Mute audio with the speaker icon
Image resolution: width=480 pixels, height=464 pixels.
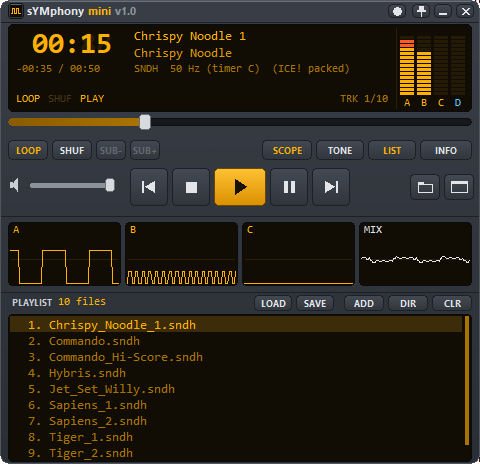click(14, 185)
